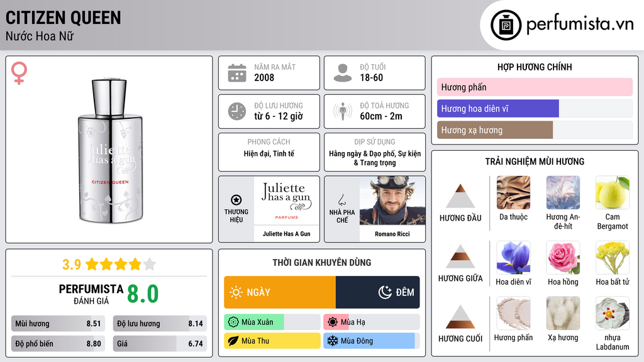
Task: Open the Xạ hương musk note image
Action: click(563, 313)
